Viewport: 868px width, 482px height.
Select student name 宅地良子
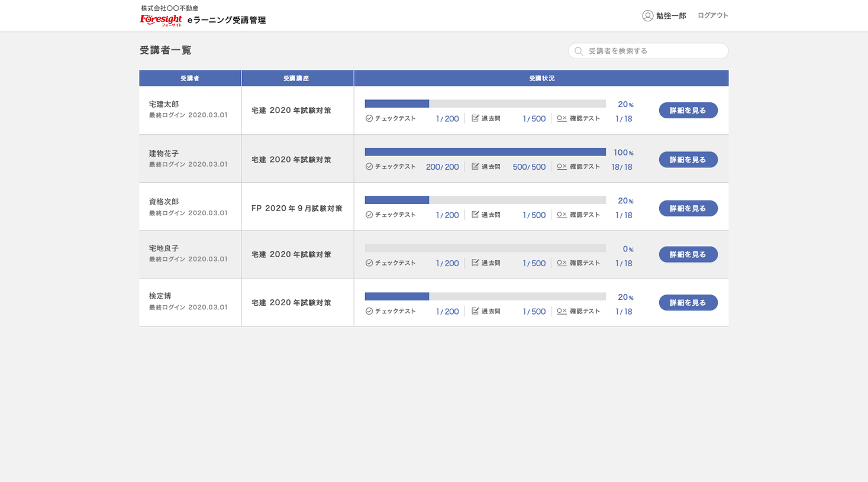click(164, 248)
